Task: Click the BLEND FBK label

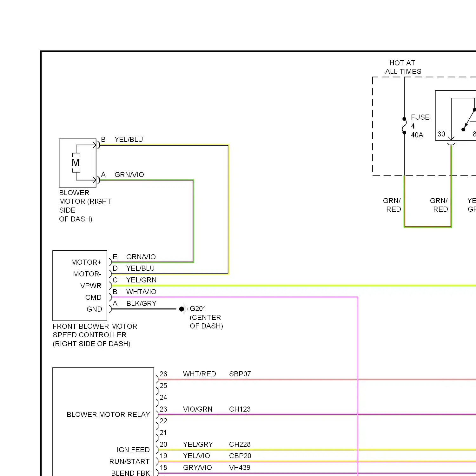Action: (x=130, y=473)
